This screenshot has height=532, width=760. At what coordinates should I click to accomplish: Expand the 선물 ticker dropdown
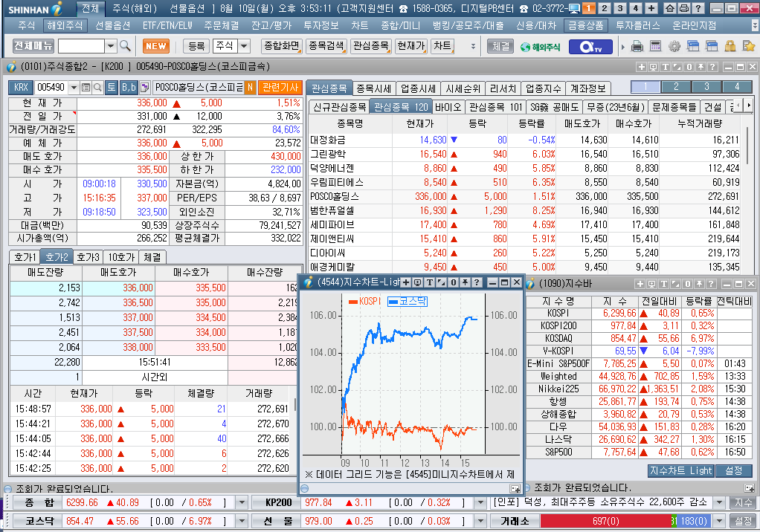click(x=480, y=521)
